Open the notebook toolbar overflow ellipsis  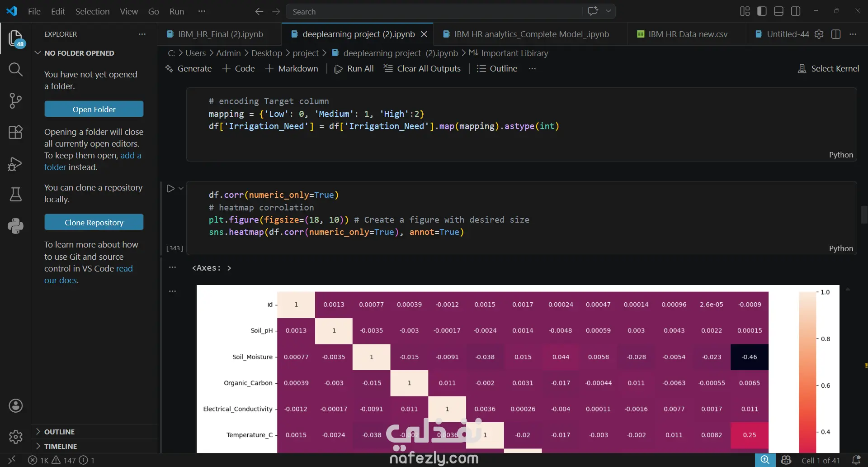[532, 69]
